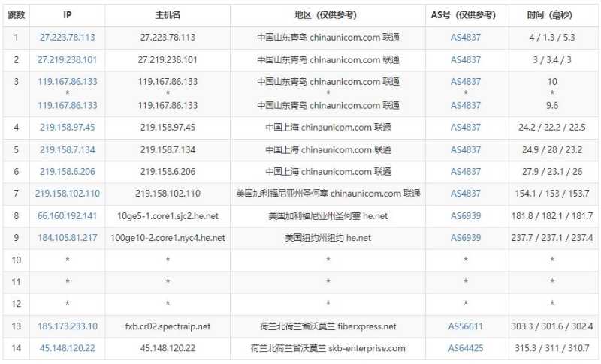Click hop number 10 cell

pos(16,260)
